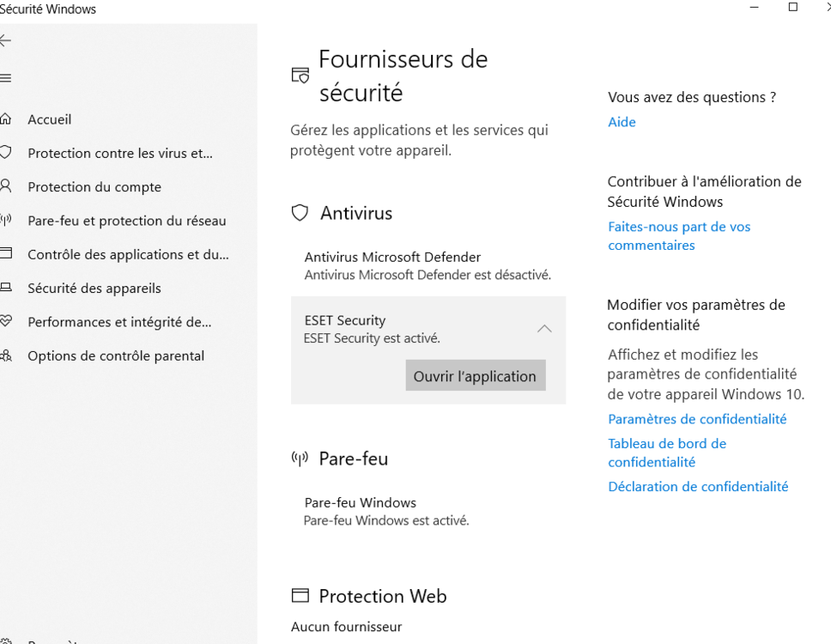Open the hamburger navigation menu icon

click(5, 78)
